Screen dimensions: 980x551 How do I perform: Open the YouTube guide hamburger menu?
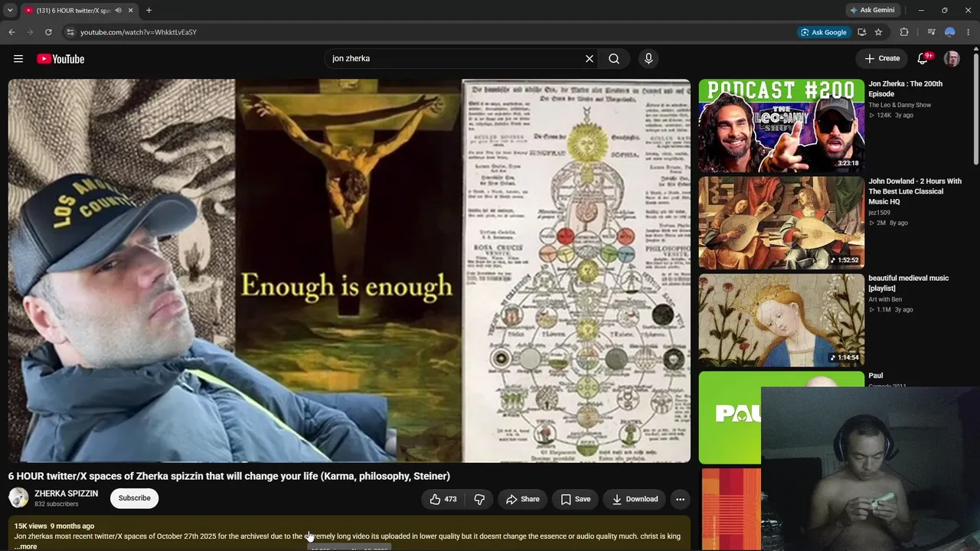(x=18, y=59)
